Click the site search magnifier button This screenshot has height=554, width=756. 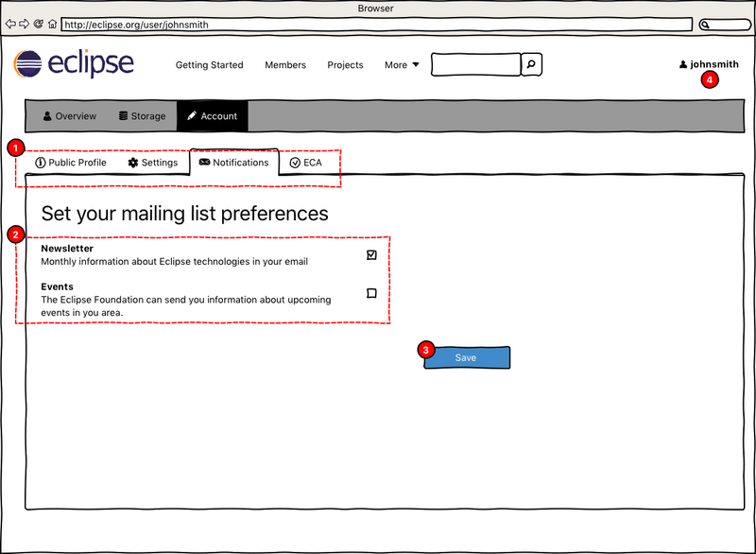click(531, 64)
